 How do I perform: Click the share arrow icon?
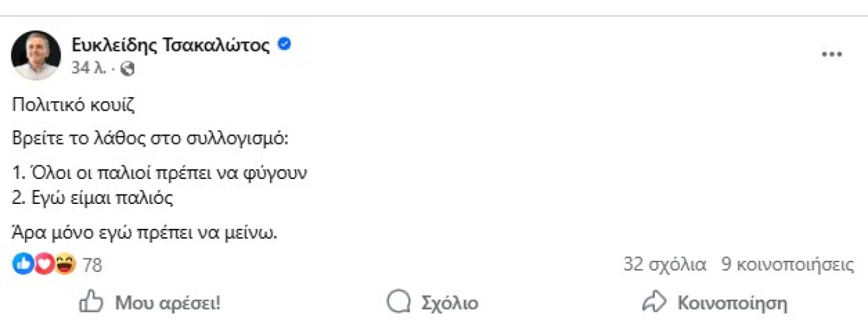654,302
